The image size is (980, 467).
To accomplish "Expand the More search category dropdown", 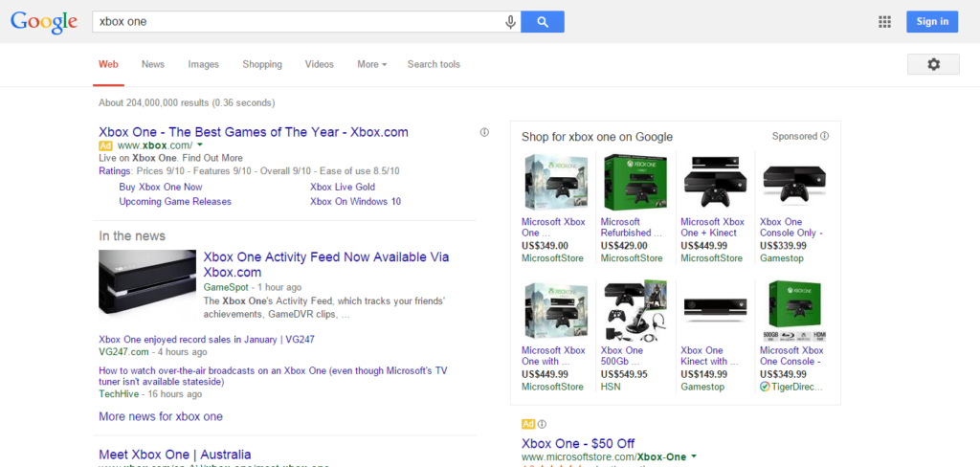I will pyautogui.click(x=371, y=64).
